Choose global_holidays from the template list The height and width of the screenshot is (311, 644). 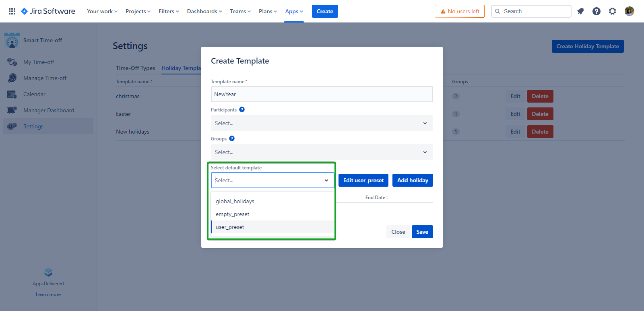pos(235,201)
